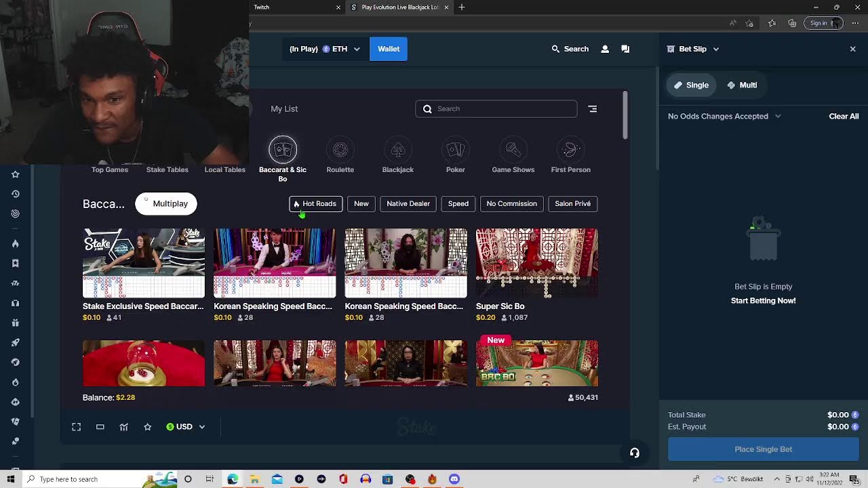The height and width of the screenshot is (488, 868).
Task: Open the Mail app from taskbar
Action: click(277, 479)
